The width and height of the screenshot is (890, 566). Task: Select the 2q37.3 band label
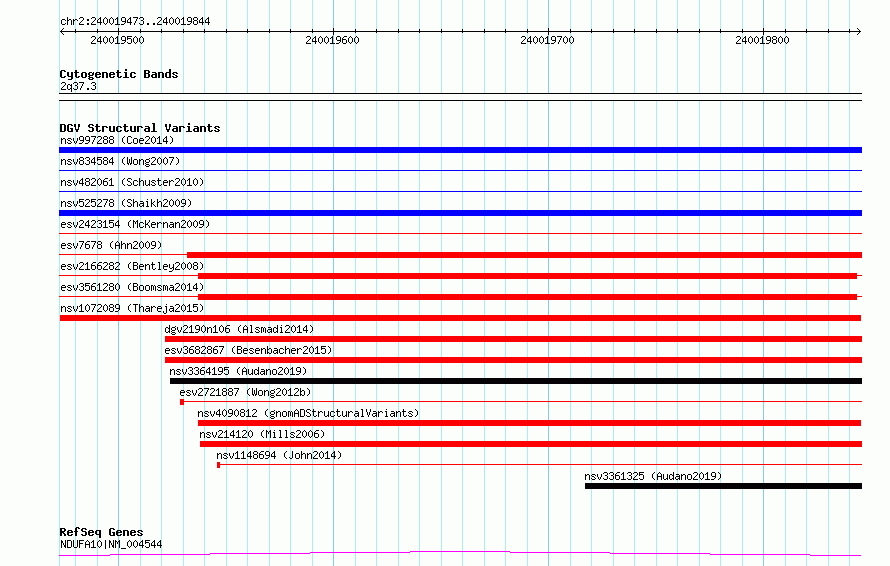point(78,86)
